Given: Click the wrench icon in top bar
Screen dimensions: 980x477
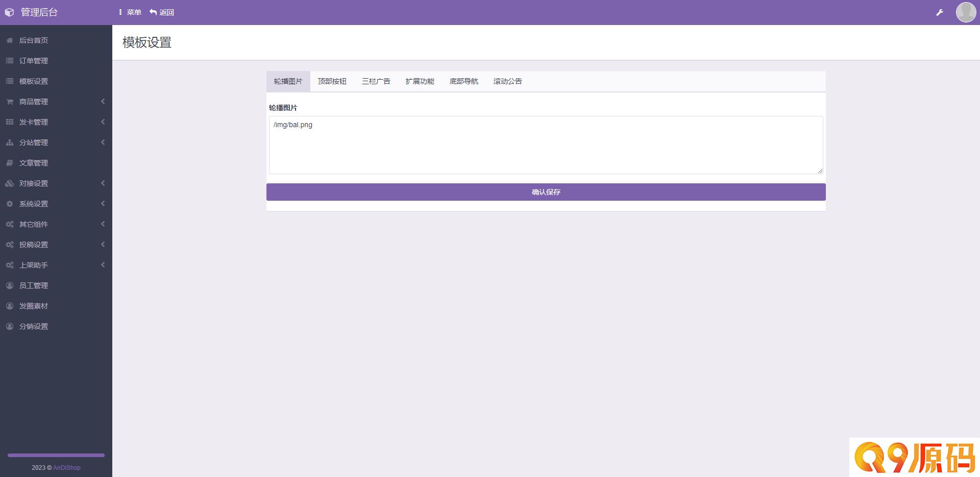Looking at the screenshot, I should [940, 12].
